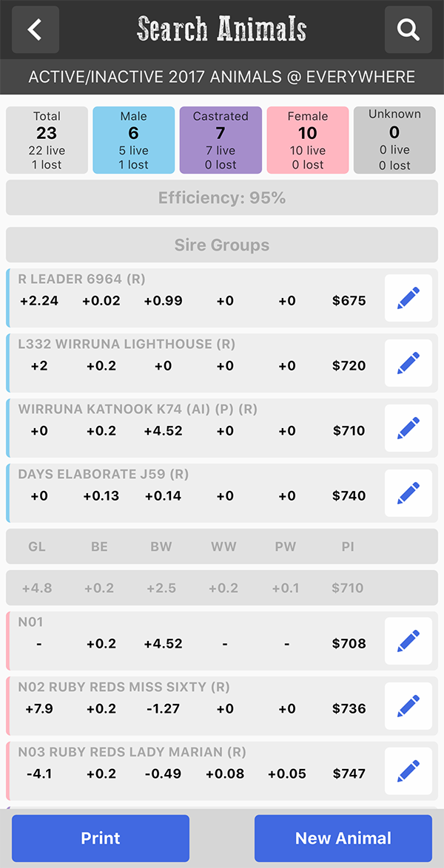Edit N02 RUBY REDS MISS SIXTY pencil
The image size is (444, 868).
coord(408,706)
